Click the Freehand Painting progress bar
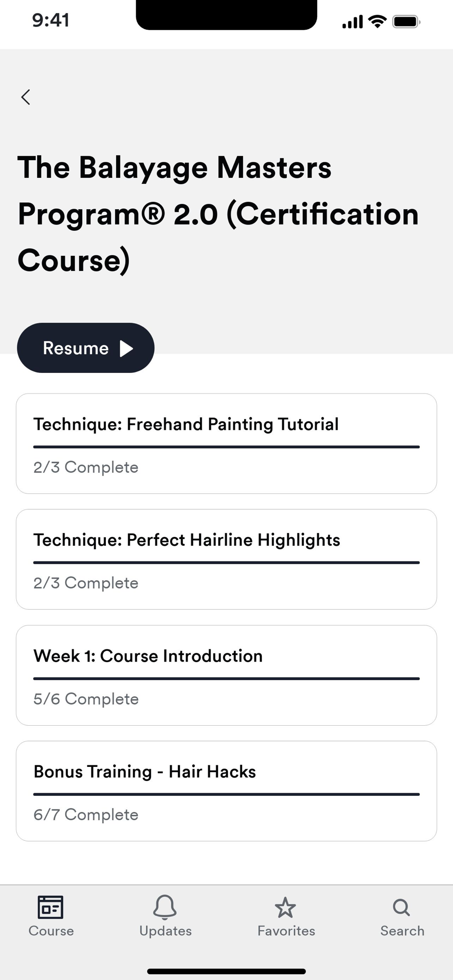Screen dimensions: 453x980 [226, 447]
